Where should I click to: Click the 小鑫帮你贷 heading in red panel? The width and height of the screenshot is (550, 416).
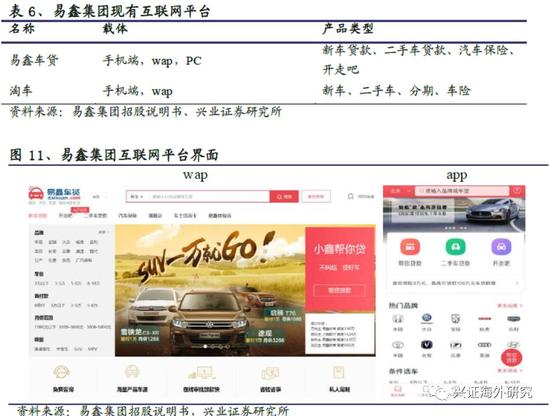339,249
